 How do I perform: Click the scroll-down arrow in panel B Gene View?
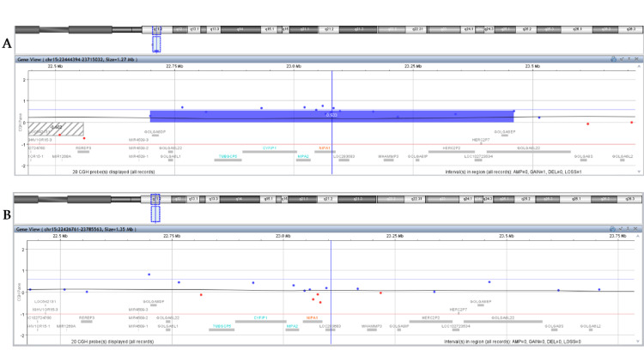pyautogui.click(x=638, y=341)
